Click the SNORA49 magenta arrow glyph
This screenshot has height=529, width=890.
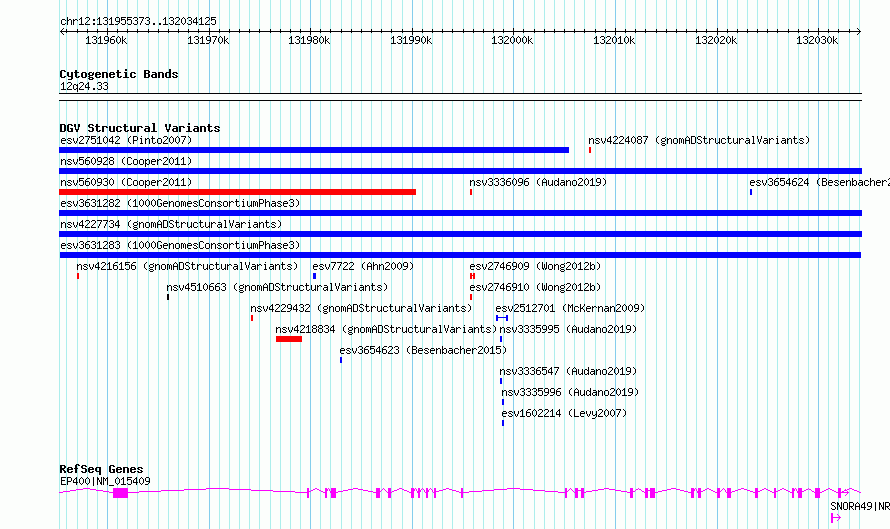(x=836, y=518)
